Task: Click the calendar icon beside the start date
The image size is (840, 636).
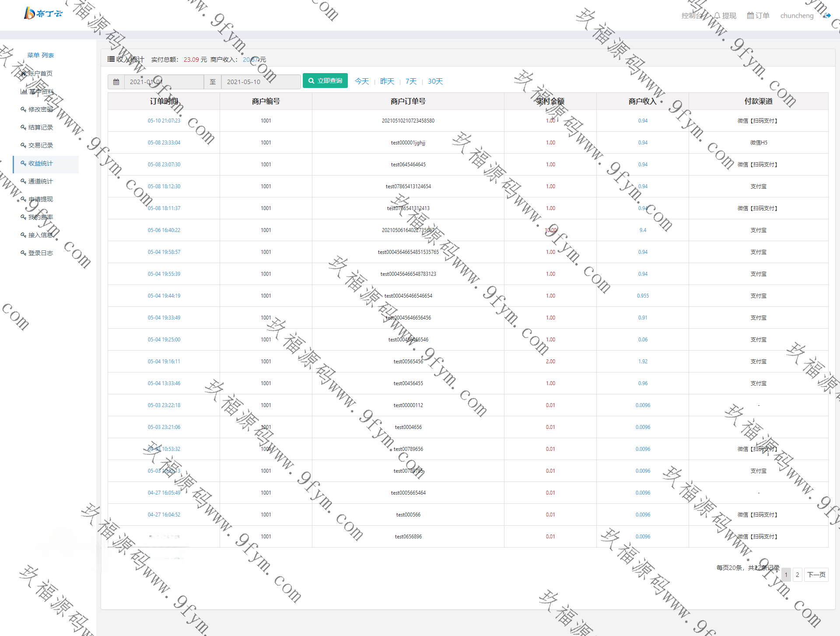Action: 116,82
